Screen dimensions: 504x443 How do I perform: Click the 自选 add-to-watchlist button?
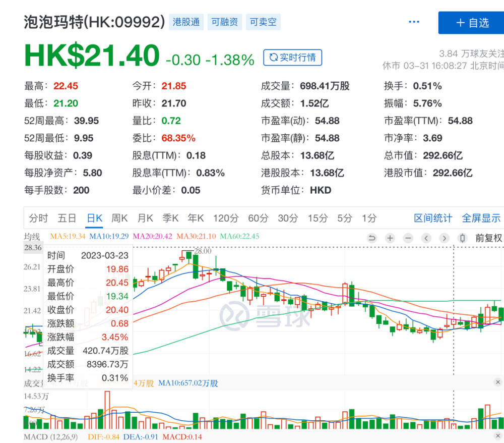point(471,23)
